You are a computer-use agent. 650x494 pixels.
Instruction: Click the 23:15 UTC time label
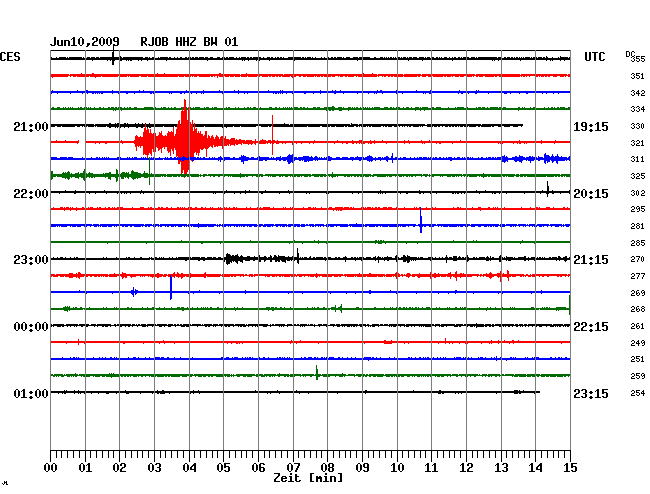tap(591, 393)
